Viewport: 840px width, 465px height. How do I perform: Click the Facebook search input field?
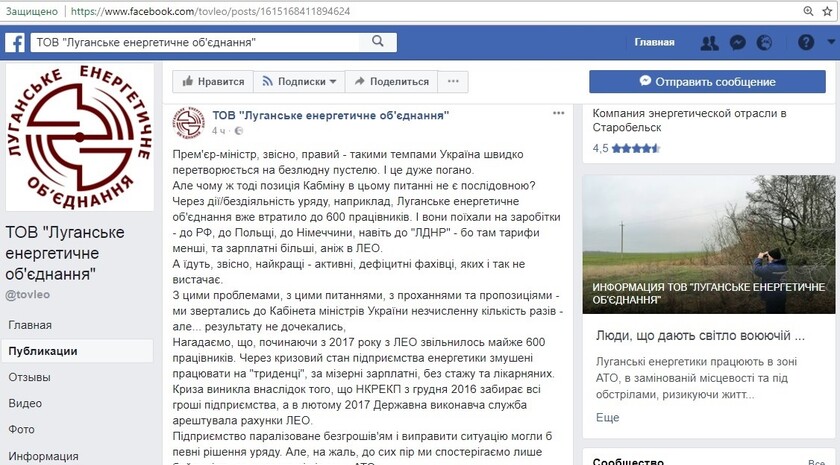click(x=200, y=42)
